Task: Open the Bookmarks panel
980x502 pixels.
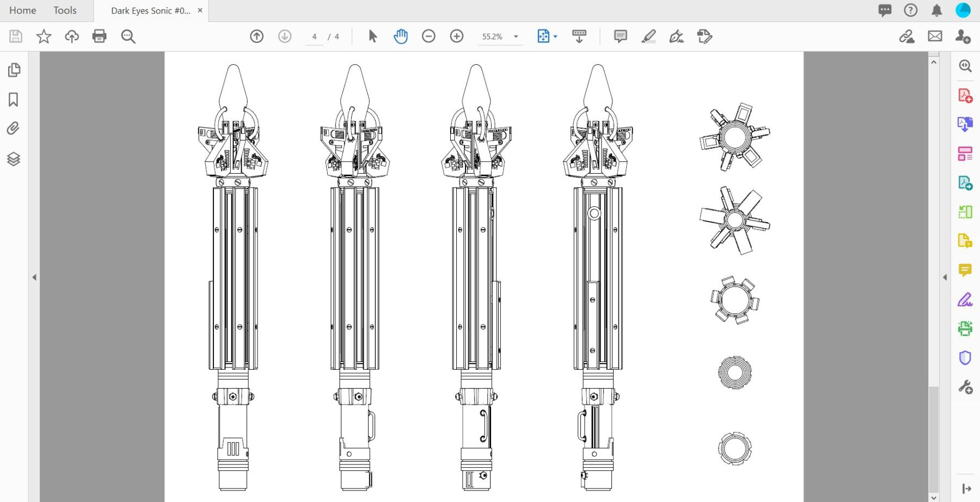Action: tap(14, 100)
